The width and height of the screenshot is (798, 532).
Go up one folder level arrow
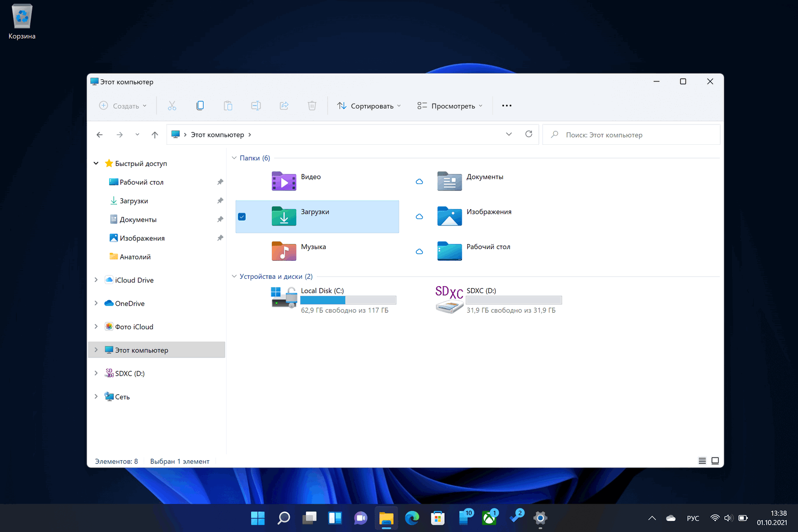(x=155, y=135)
